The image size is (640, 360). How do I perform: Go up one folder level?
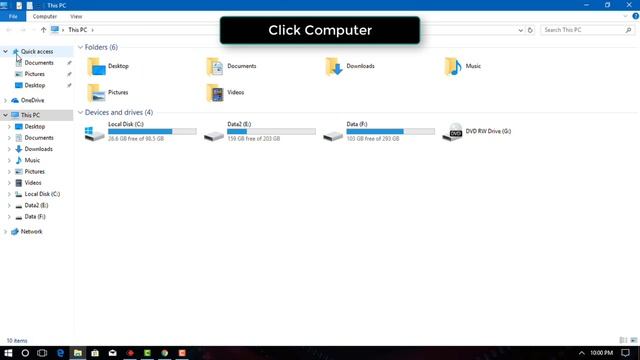(x=43, y=30)
